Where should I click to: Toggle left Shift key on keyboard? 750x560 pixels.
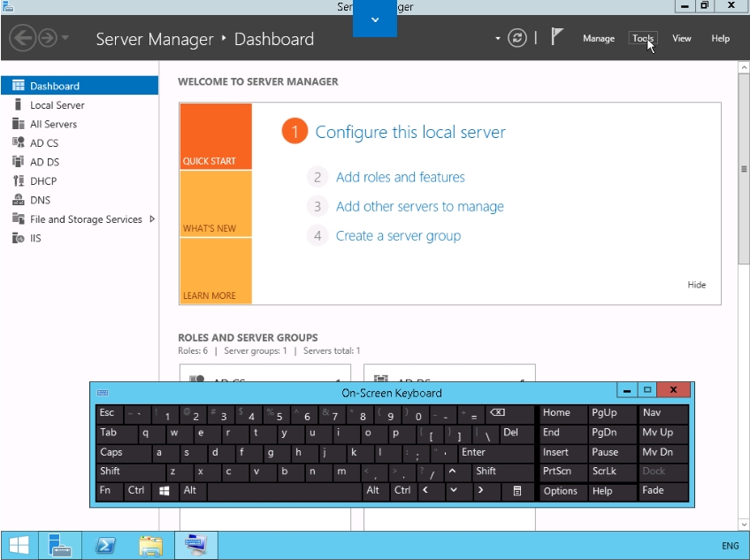point(131,472)
